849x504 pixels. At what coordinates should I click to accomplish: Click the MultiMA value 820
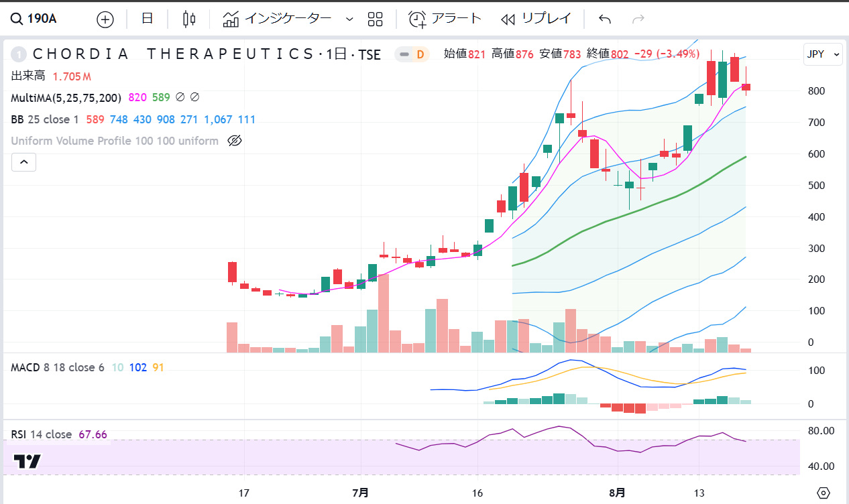point(137,98)
